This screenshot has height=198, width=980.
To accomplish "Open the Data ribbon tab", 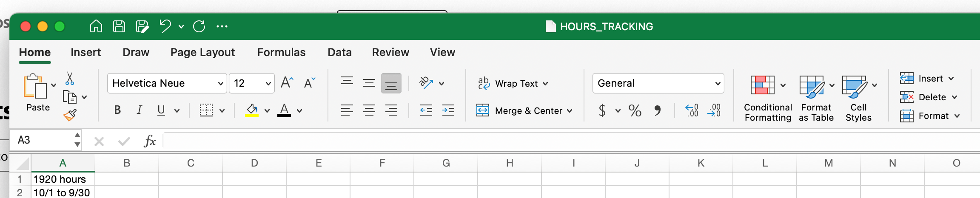I will coord(339,52).
